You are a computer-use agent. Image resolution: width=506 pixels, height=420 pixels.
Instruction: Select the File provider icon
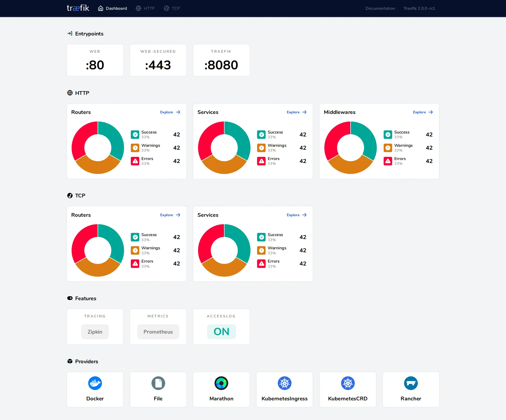point(158,383)
